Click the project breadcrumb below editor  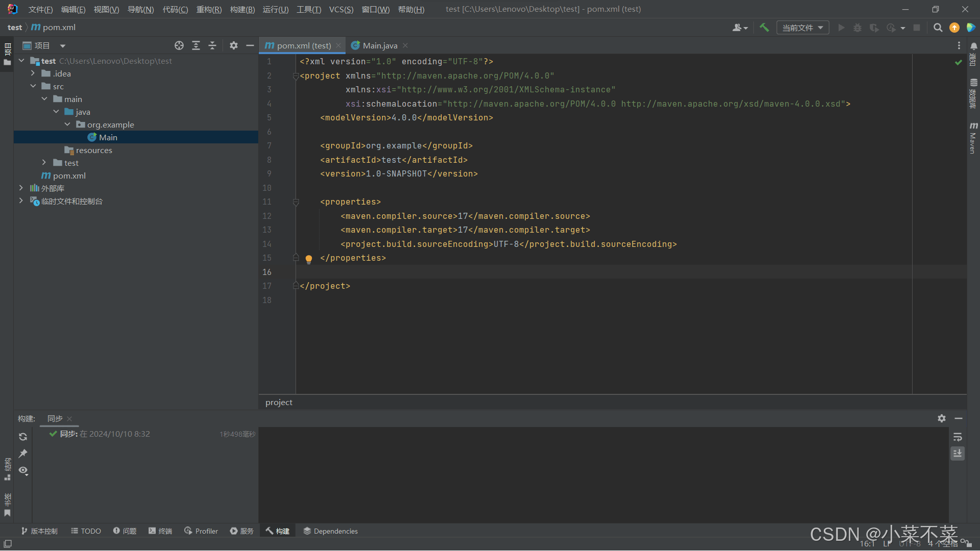[279, 402]
